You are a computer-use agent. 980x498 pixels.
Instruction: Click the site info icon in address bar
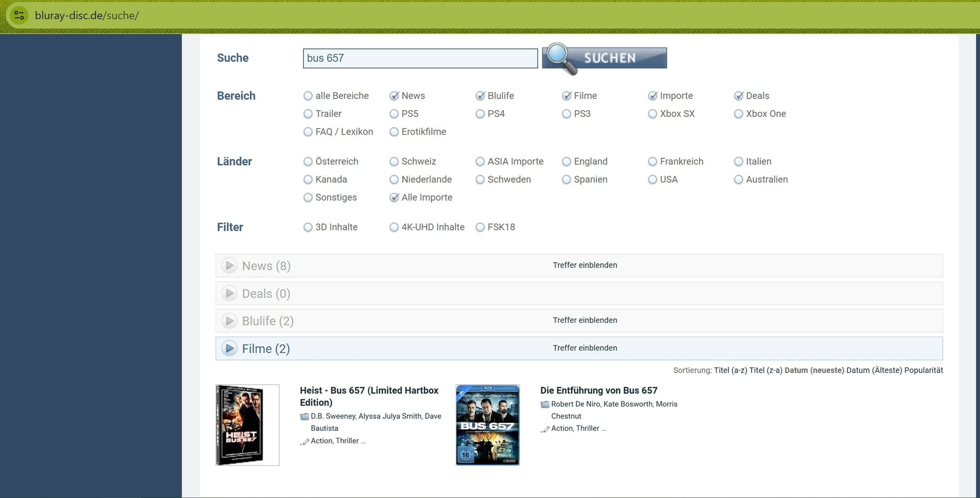(x=19, y=15)
